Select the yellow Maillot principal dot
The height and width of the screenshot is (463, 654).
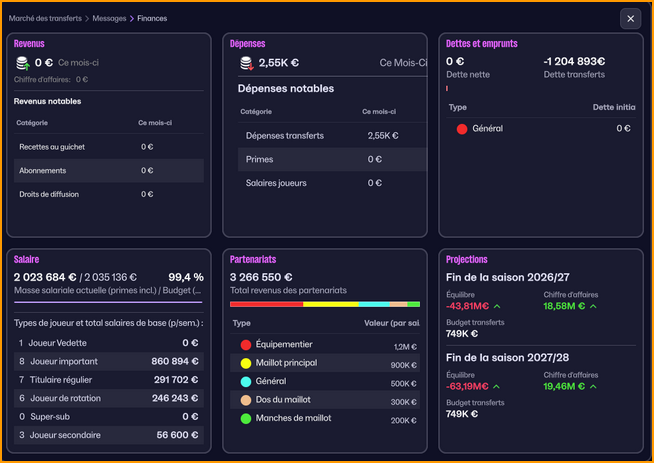point(246,364)
